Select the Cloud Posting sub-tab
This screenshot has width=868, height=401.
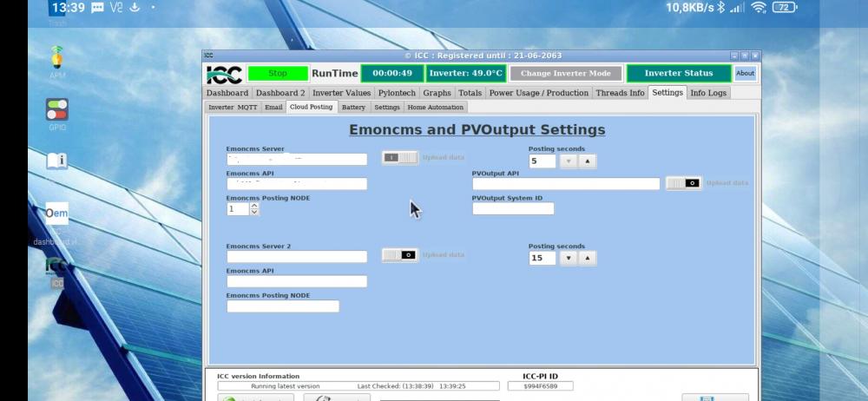click(312, 107)
